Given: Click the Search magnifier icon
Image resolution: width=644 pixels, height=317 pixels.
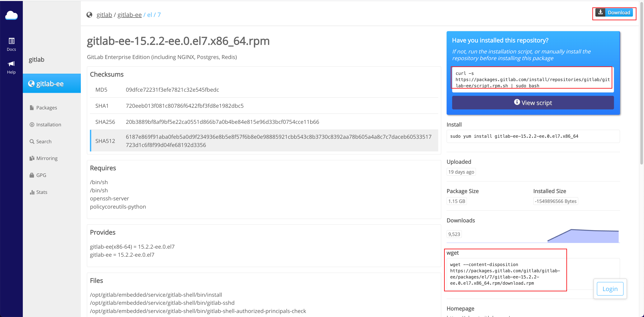Looking at the screenshot, I should [x=32, y=141].
